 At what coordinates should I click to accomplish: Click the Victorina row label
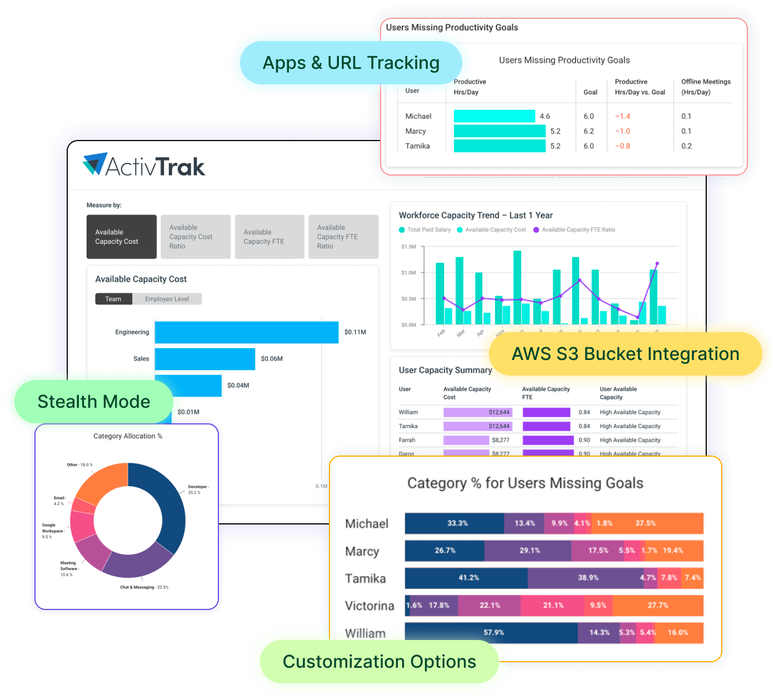(369, 606)
